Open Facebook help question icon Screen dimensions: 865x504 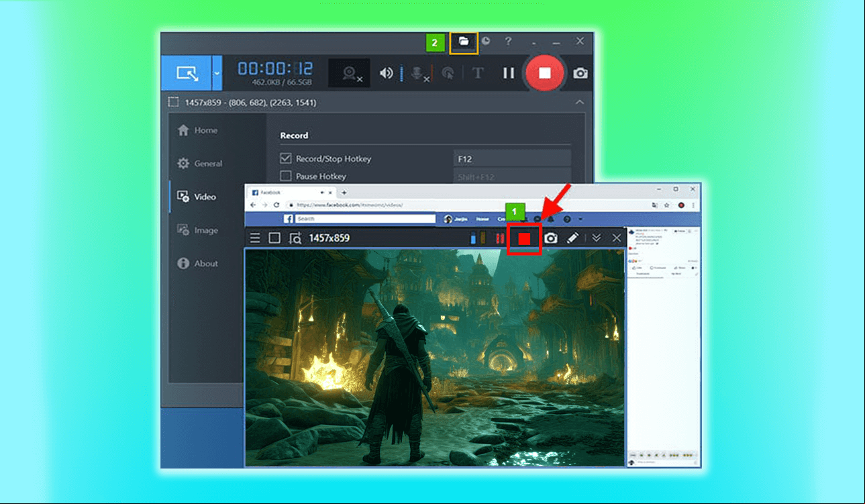567,219
